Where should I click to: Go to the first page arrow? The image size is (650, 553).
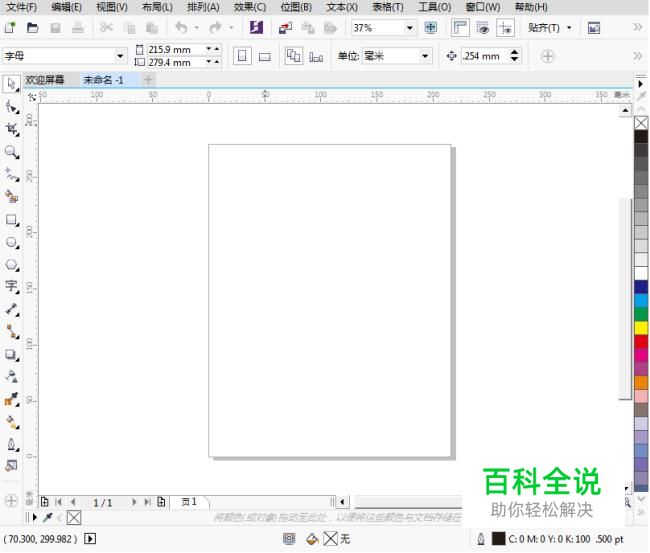pos(58,502)
